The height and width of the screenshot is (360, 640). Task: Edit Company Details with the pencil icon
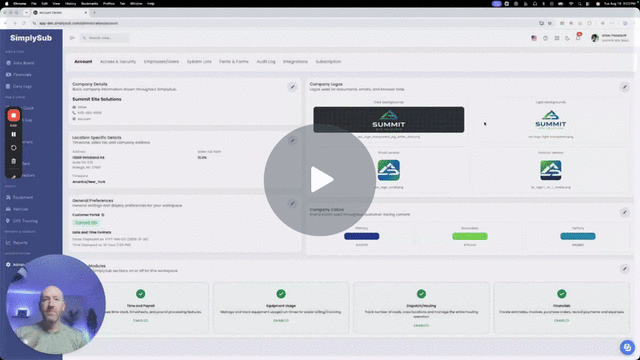click(x=292, y=87)
